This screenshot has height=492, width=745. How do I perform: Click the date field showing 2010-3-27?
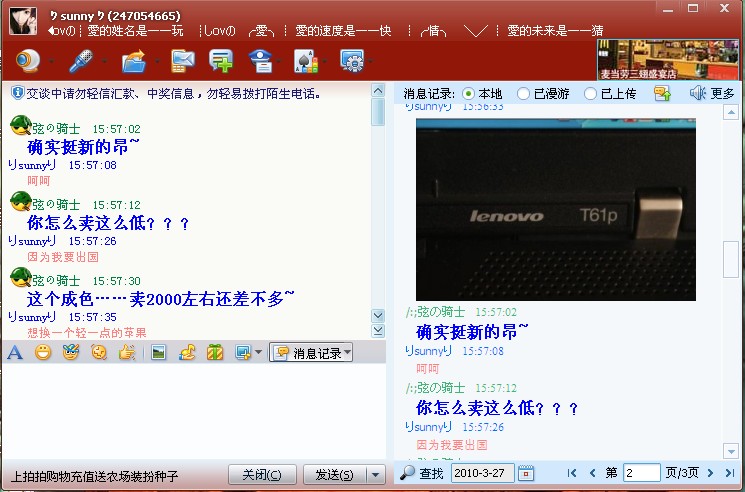[x=482, y=473]
